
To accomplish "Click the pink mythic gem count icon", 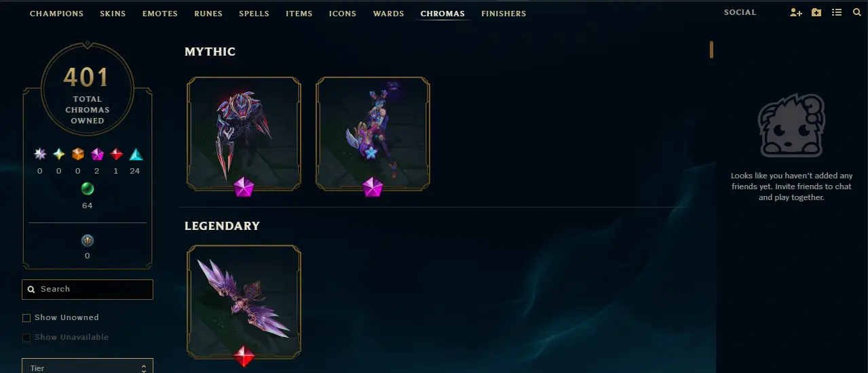I will click(x=97, y=155).
